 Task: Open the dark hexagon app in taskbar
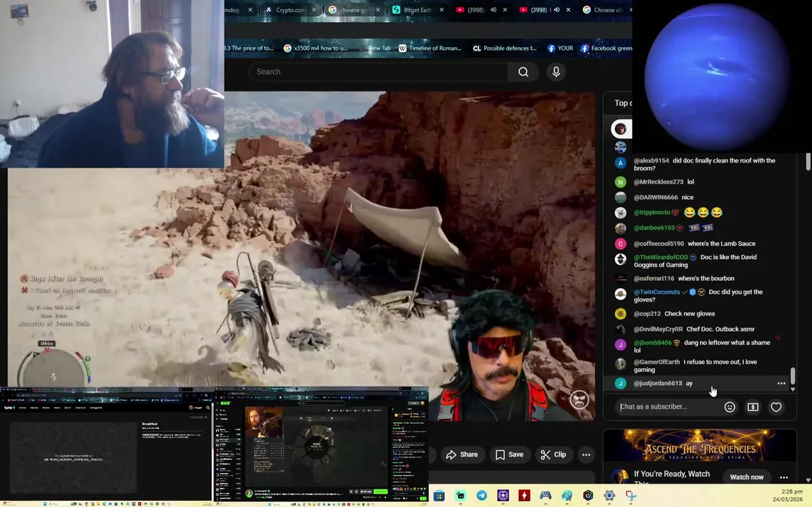click(x=588, y=496)
